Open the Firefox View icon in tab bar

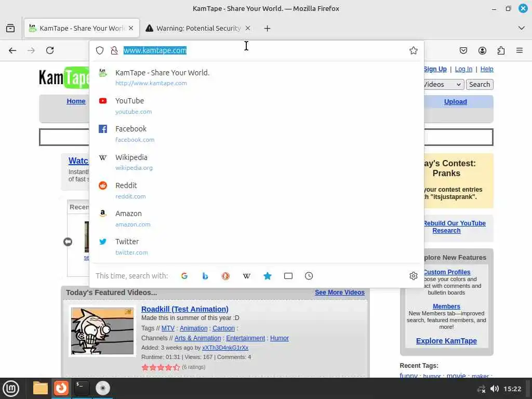[x=10, y=28]
